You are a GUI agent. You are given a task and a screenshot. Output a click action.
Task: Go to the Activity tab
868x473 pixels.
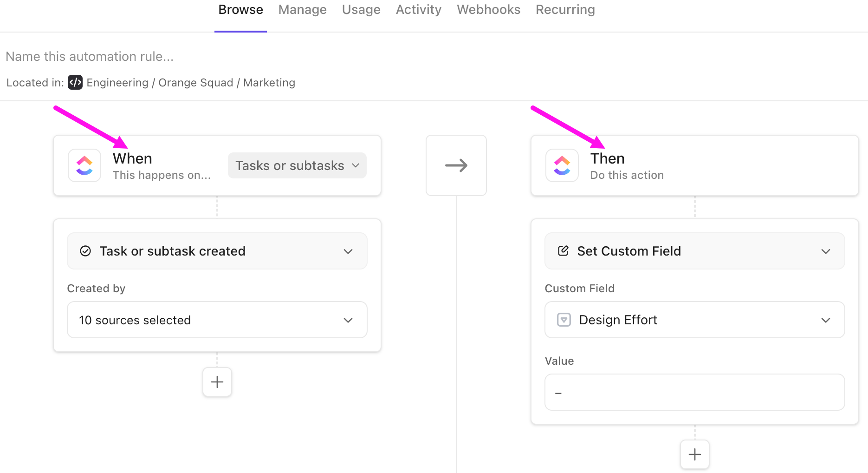418,10
